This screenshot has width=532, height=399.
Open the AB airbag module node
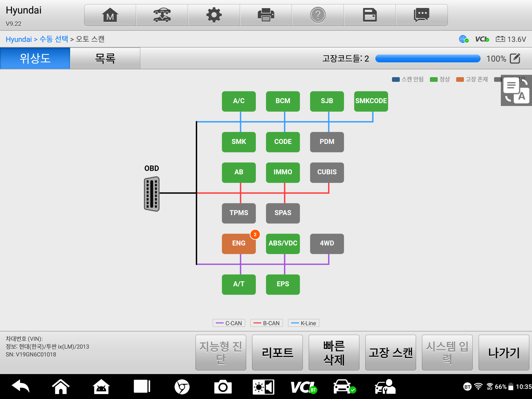239,172
